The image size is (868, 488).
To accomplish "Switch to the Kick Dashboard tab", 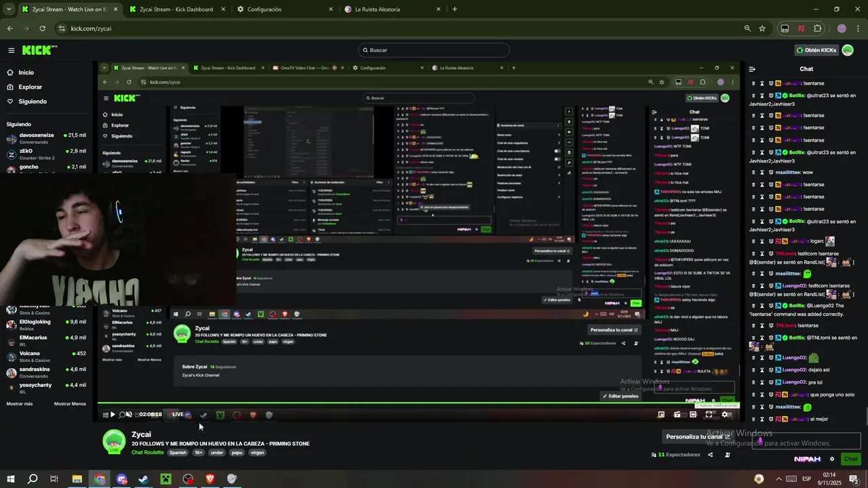I will tap(176, 9).
